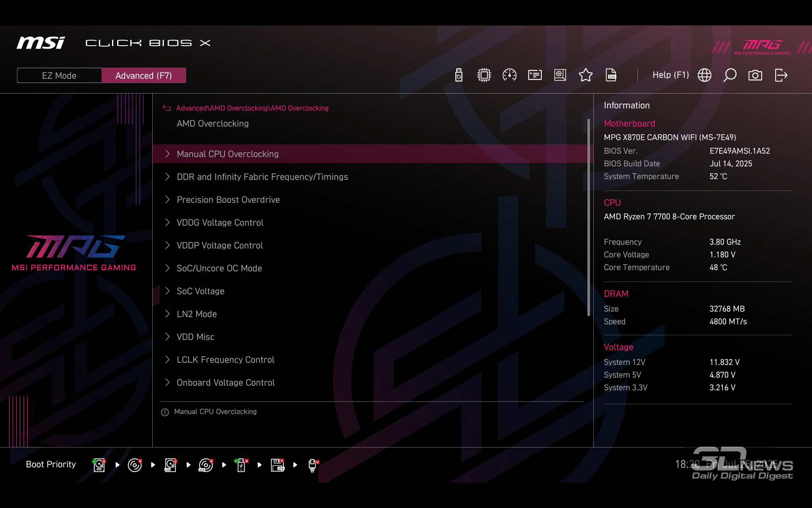Click the 4800 MT/s DRAM speed value

pyautogui.click(x=728, y=322)
